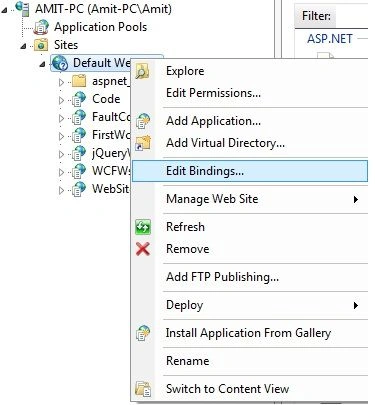Click the Add Virtual Directory icon
The height and width of the screenshot is (405, 375).
point(143,143)
